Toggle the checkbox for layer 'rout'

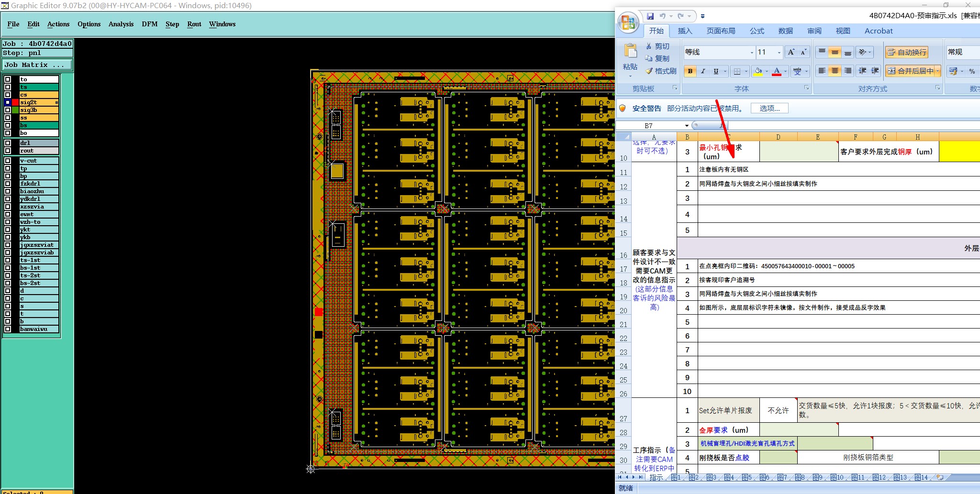point(8,151)
